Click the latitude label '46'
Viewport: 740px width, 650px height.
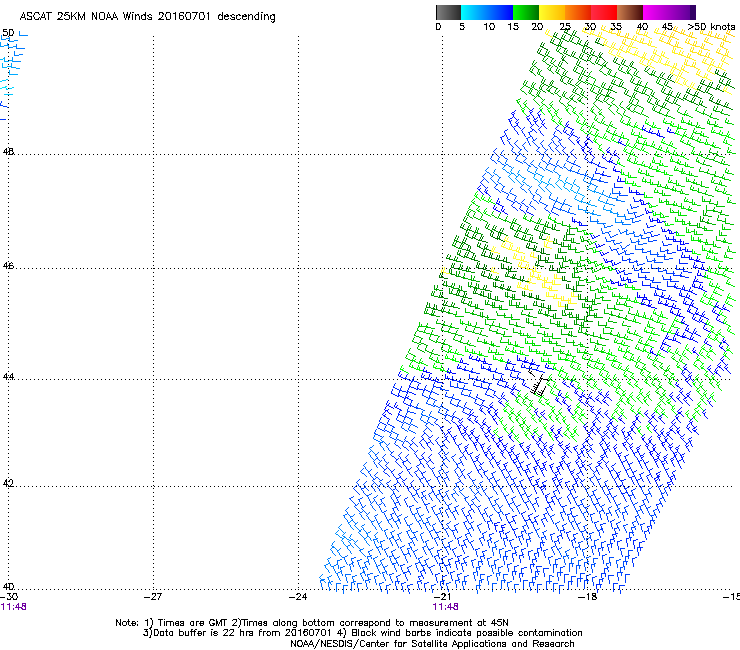tap(8, 266)
